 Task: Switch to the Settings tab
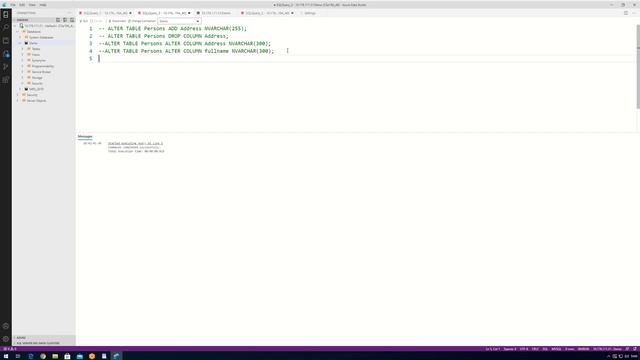coord(310,13)
